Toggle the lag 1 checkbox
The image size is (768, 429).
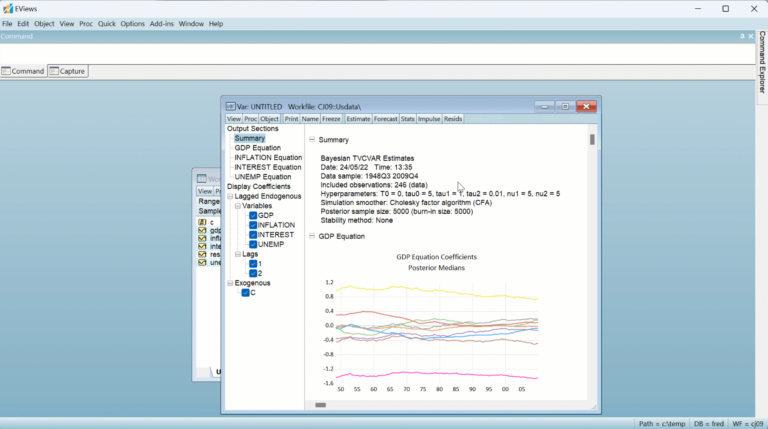pos(253,263)
